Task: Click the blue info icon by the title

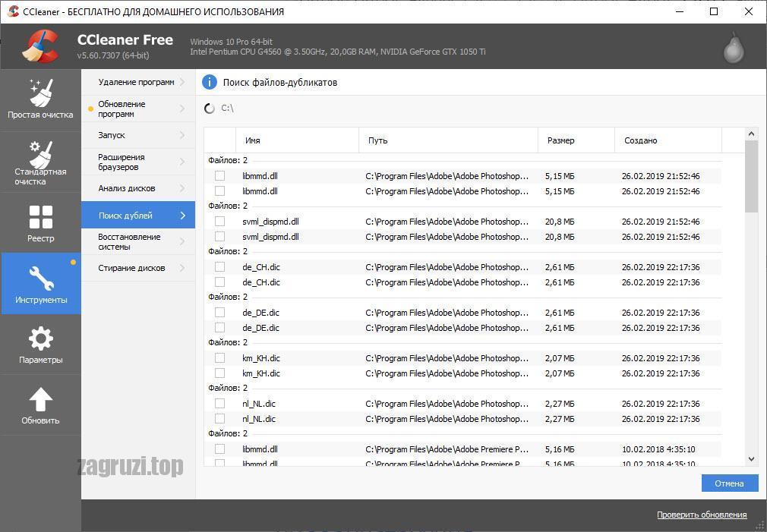Action: (x=210, y=82)
